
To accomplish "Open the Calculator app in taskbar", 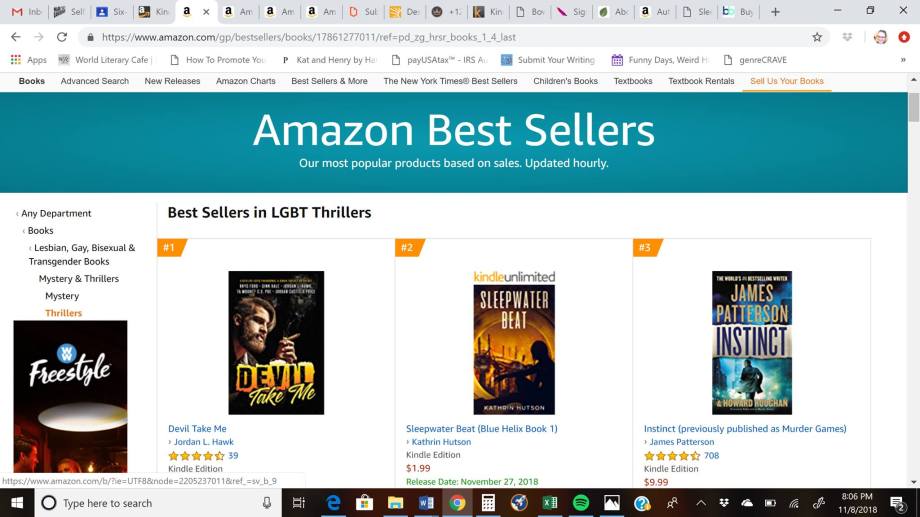I will [x=488, y=503].
